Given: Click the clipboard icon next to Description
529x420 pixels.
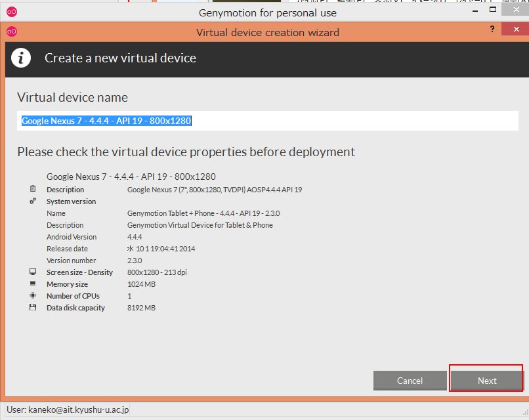Looking at the screenshot, I should pos(33,189).
